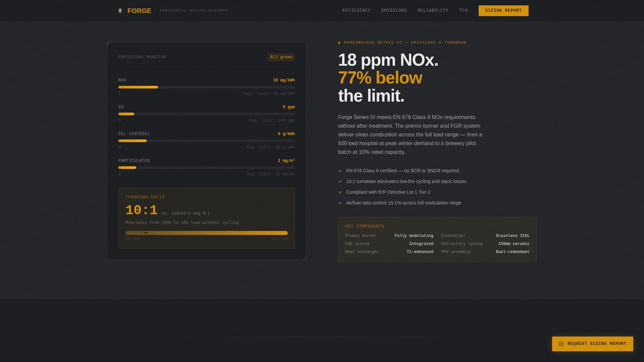Click the orange dot before Performance Metric 02
The width and height of the screenshot is (644, 362).
339,43
